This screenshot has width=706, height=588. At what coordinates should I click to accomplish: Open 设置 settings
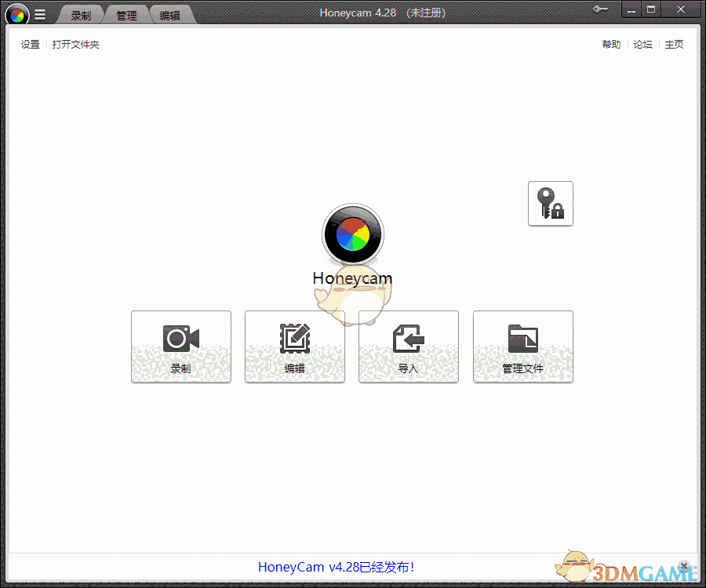click(x=29, y=45)
